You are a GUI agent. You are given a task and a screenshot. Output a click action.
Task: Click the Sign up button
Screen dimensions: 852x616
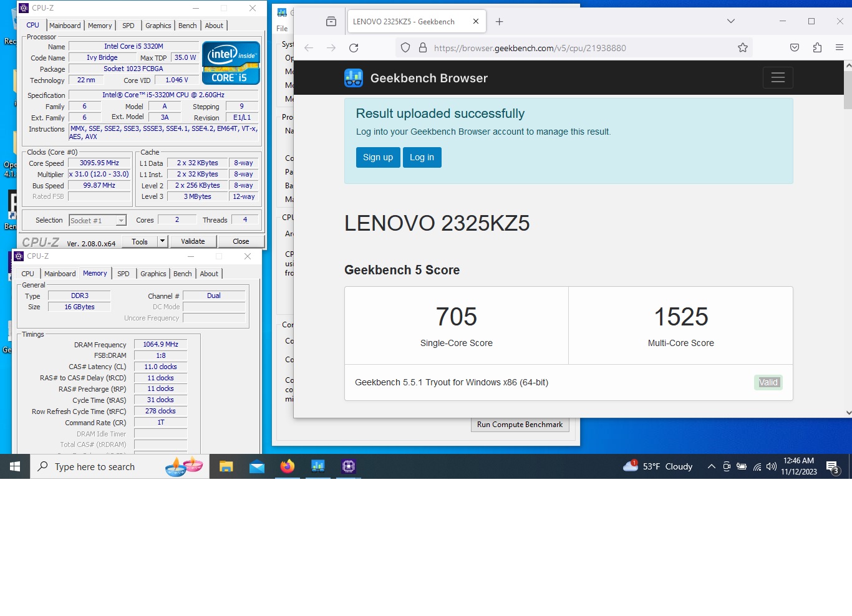(378, 157)
